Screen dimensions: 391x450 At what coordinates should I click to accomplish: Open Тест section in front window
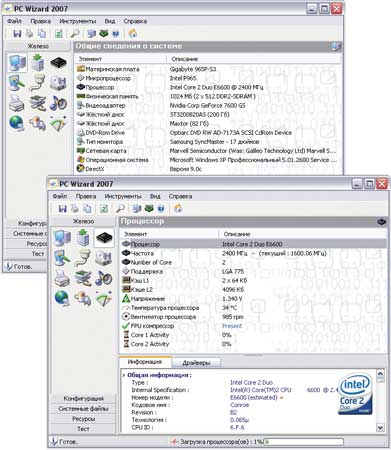[83, 429]
